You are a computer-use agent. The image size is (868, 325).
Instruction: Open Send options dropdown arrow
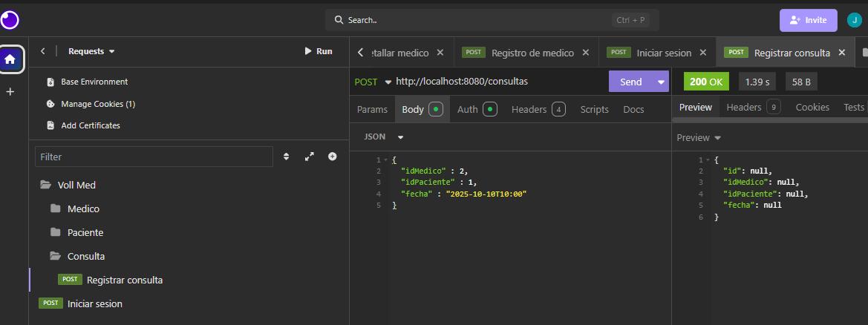coord(661,82)
